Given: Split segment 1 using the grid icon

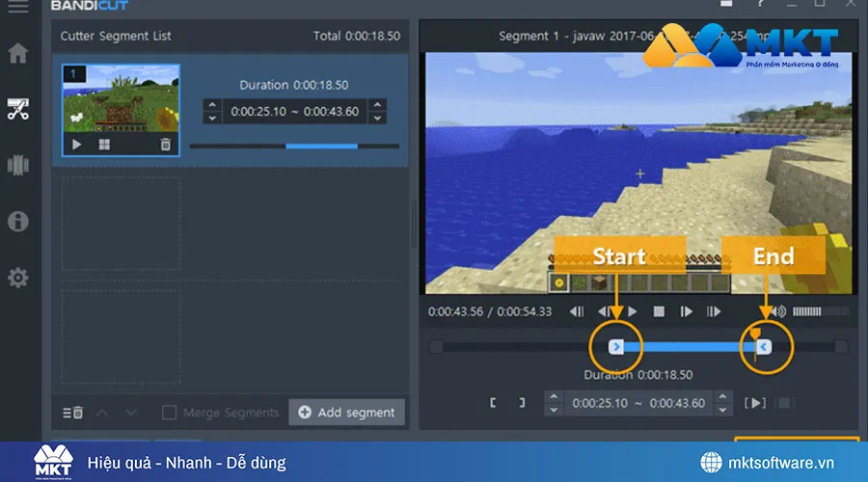Looking at the screenshot, I should (x=104, y=145).
